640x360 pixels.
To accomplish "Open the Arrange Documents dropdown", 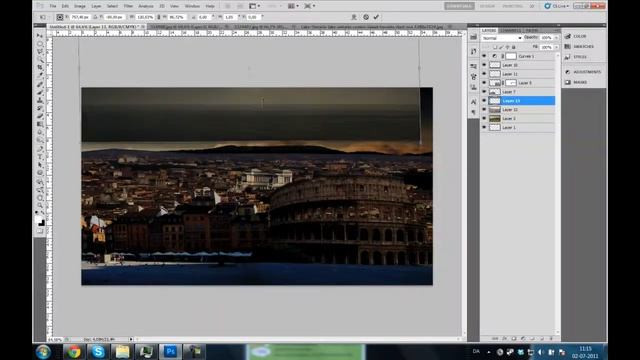I will click(293, 6).
